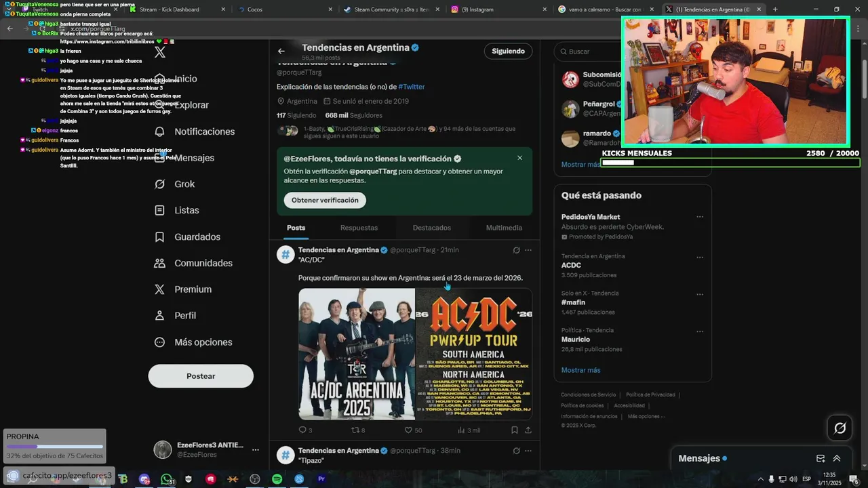Click the microphone icon in system tray
The height and width of the screenshot is (488, 868).
[x=772, y=479]
